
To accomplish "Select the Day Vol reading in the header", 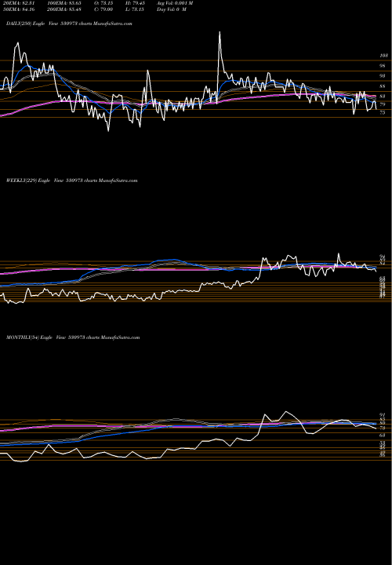I will pyautogui.click(x=172, y=9).
